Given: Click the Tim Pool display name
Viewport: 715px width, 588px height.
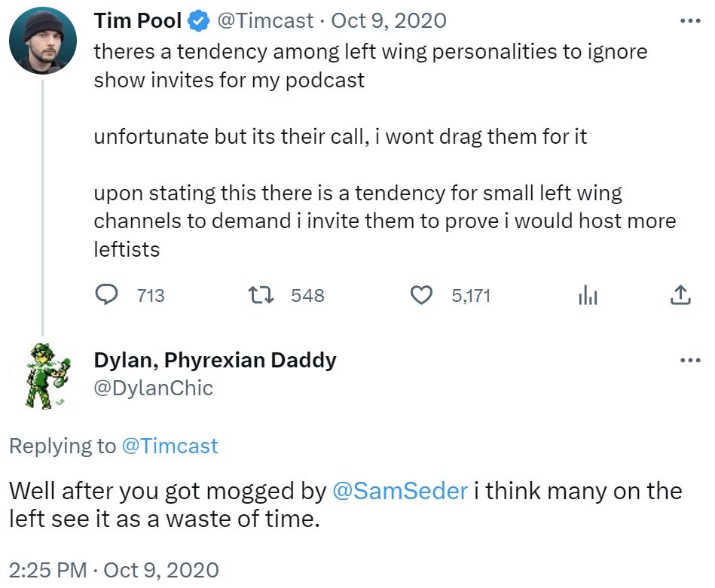Looking at the screenshot, I should tap(137, 21).
